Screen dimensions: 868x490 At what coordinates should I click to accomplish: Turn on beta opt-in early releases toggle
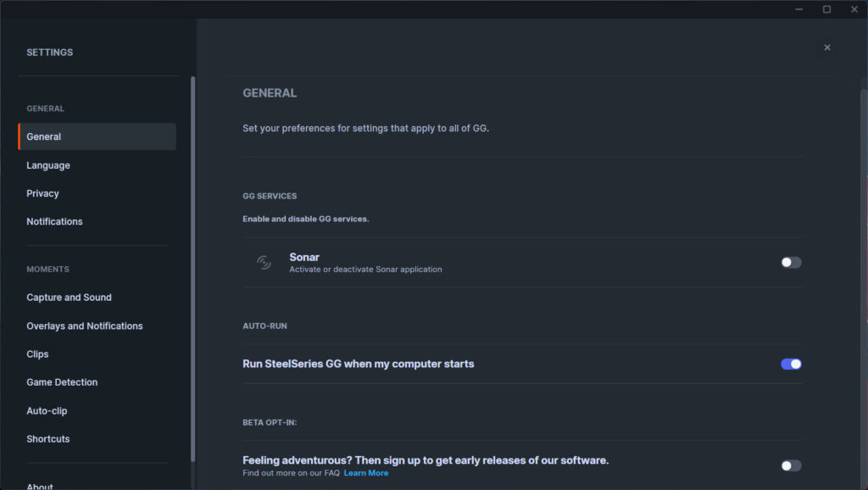(x=791, y=465)
